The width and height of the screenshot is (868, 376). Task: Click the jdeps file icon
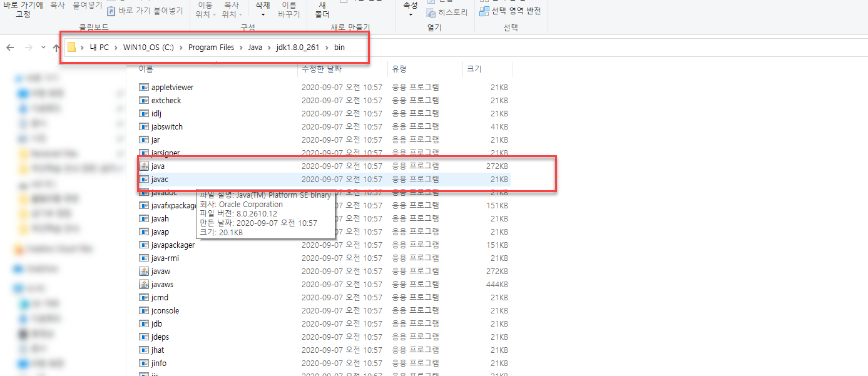(144, 337)
